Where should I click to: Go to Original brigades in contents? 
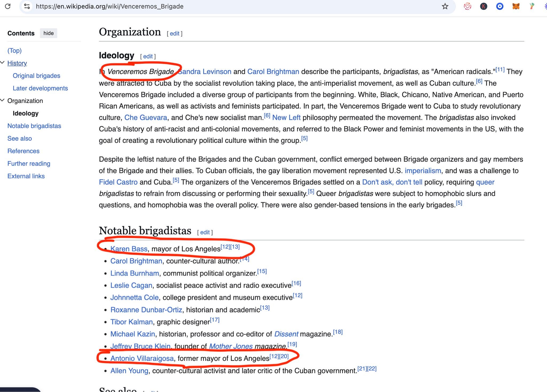[x=36, y=76]
